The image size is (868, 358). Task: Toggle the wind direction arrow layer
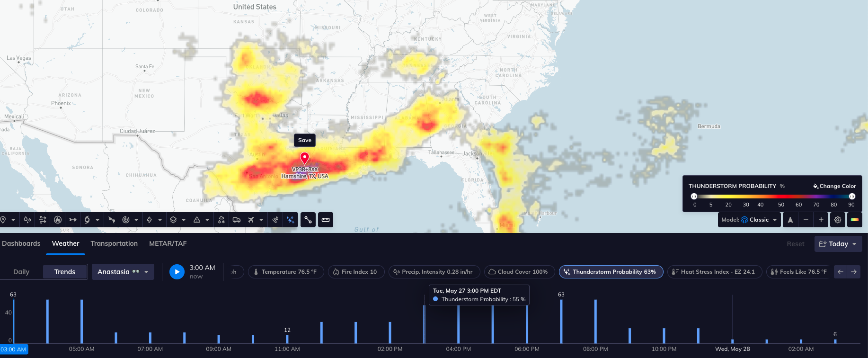click(x=73, y=220)
